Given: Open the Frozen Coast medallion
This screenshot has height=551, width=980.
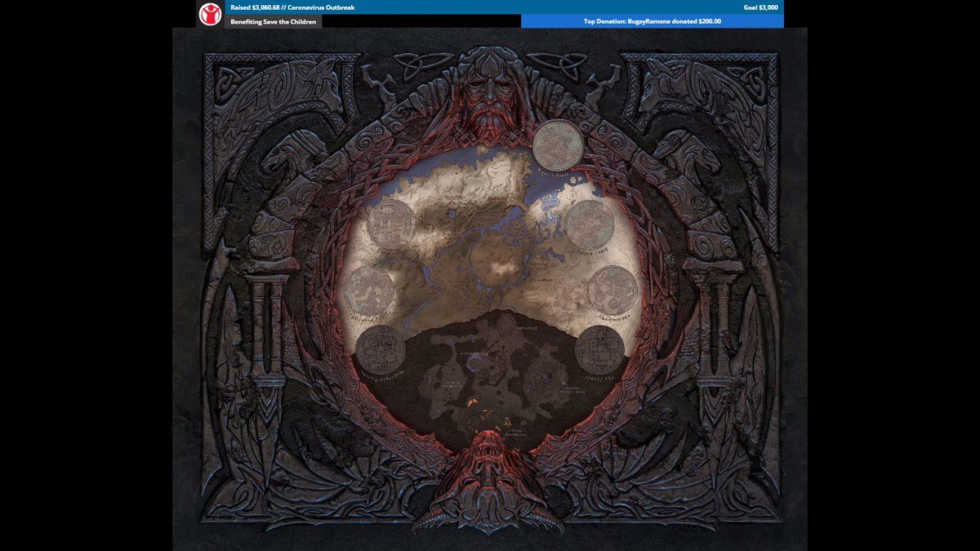Looking at the screenshot, I should coord(590,224).
